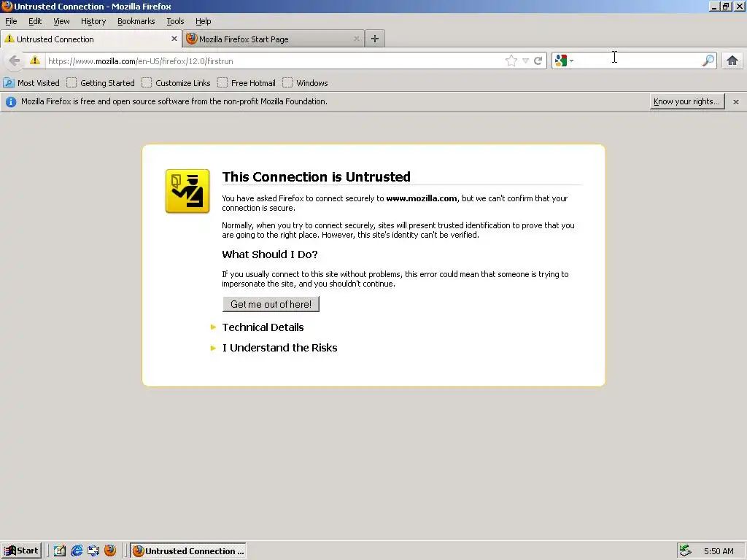The image size is (747, 560).
Task: Launch Firefox from quick launch bar
Action: [110, 551]
